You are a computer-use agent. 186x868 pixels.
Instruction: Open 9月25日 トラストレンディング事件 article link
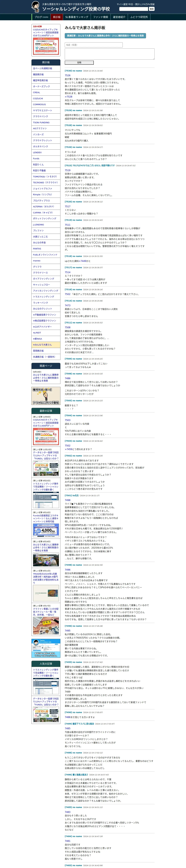[x=46, y=487]
